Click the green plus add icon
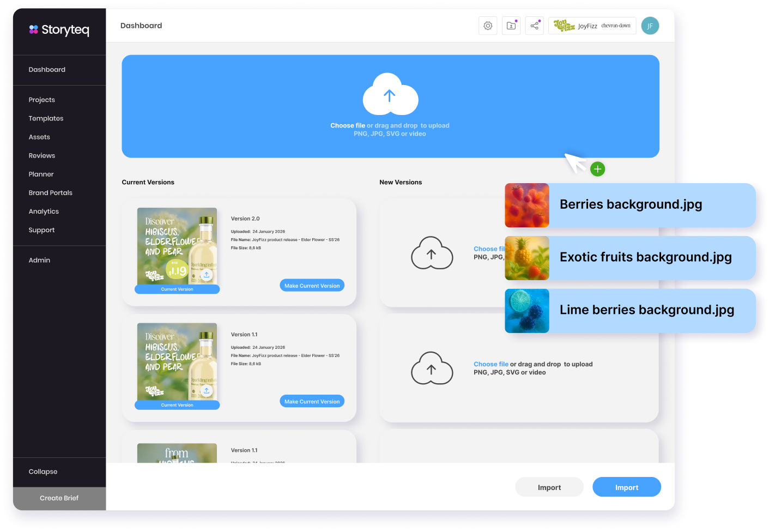Screen dimensions: 769x532 597,169
